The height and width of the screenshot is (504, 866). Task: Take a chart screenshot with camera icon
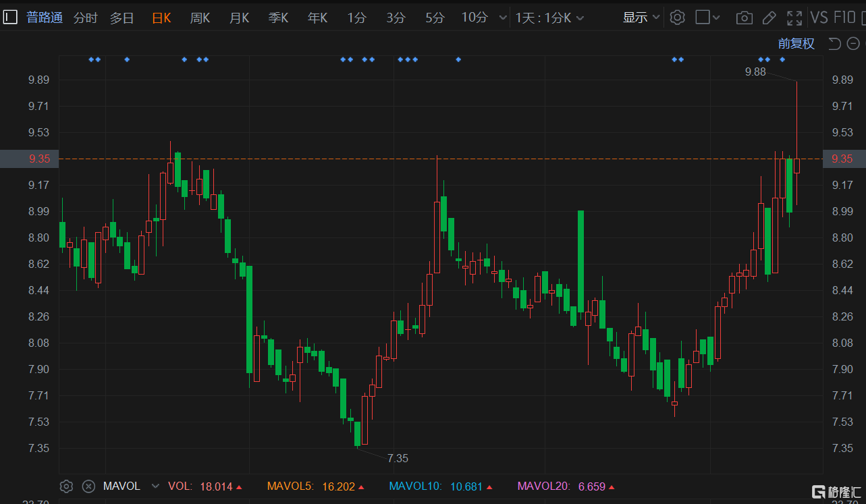[744, 18]
